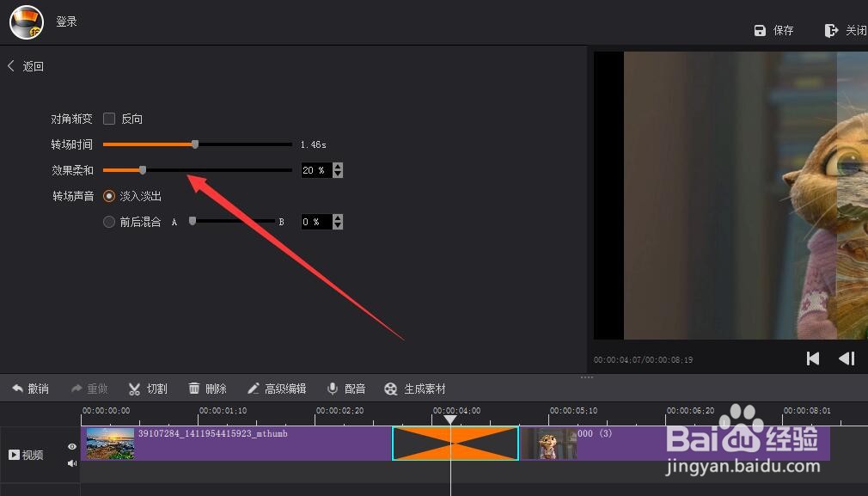Click the 视频 track label

(x=26, y=455)
